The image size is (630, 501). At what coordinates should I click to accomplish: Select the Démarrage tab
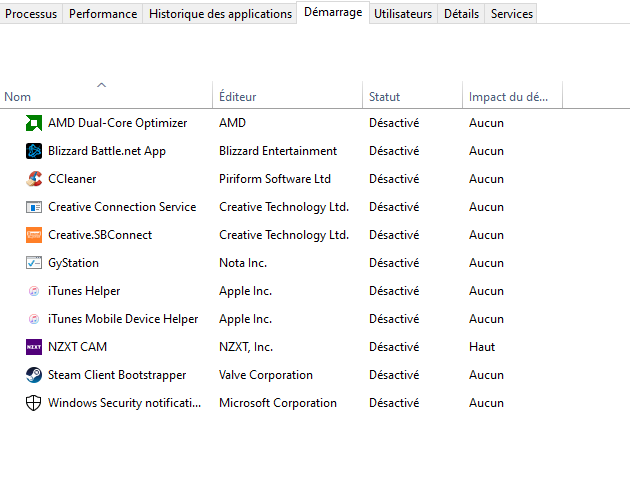click(x=333, y=12)
